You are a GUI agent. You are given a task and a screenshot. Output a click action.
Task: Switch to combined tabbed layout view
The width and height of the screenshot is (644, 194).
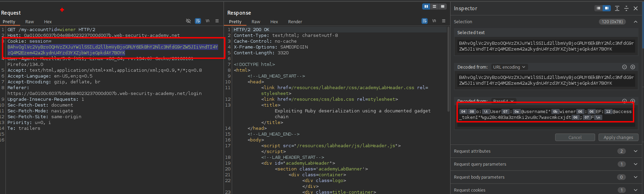(x=443, y=6)
